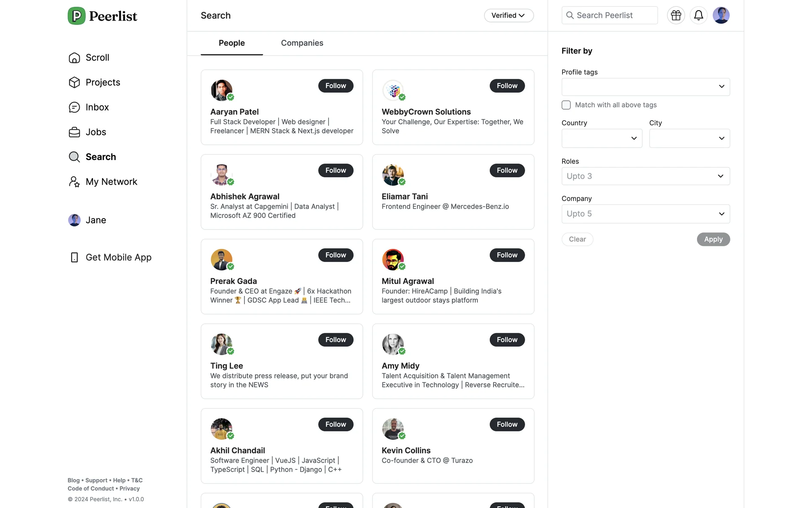Open Jobs briefcase icon
Viewport: 812px width, 508px height.
(x=74, y=133)
